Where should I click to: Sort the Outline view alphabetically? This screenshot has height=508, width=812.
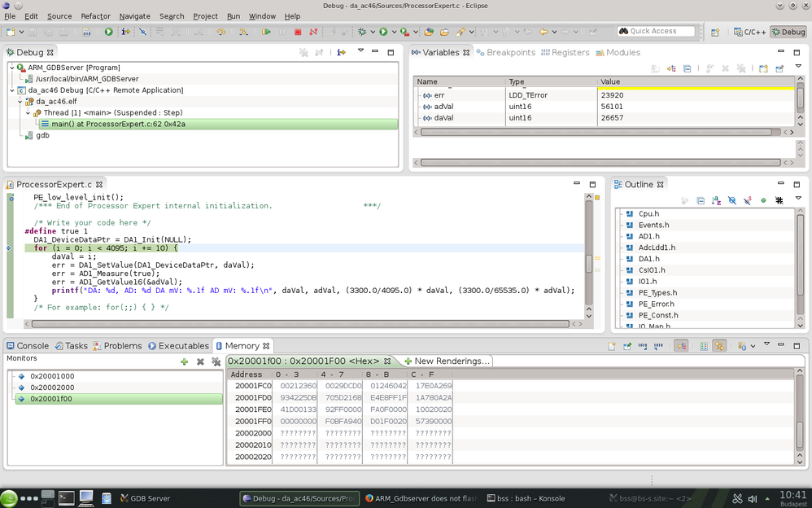[716, 200]
